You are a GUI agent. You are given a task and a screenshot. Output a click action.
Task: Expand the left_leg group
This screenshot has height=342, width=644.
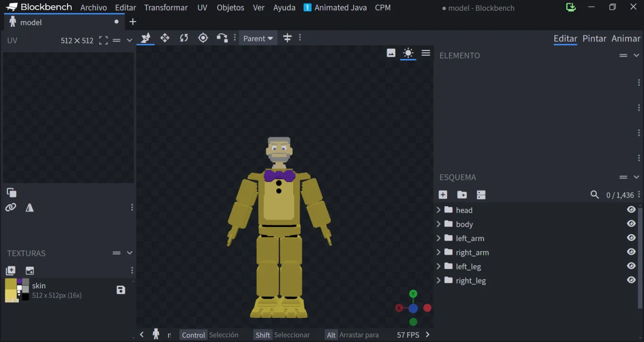point(438,266)
